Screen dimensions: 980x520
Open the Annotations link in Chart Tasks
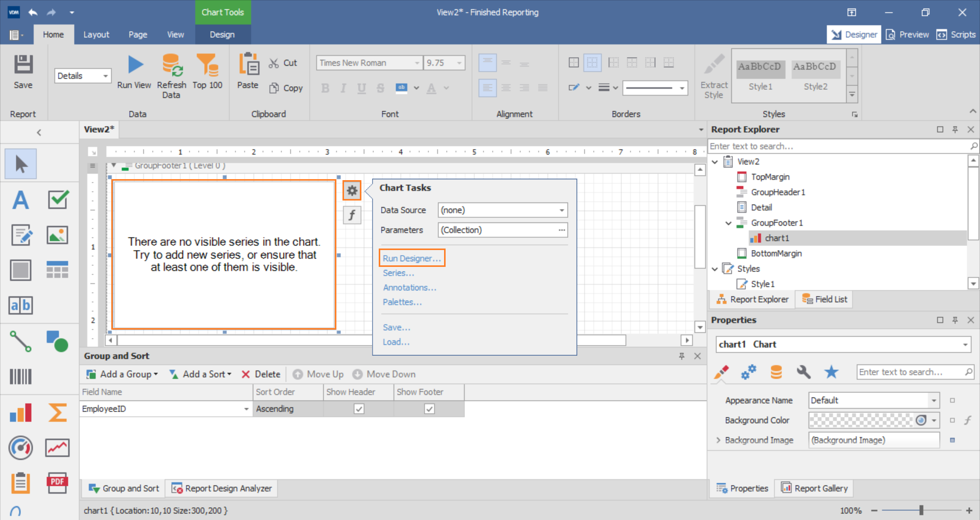(x=410, y=288)
